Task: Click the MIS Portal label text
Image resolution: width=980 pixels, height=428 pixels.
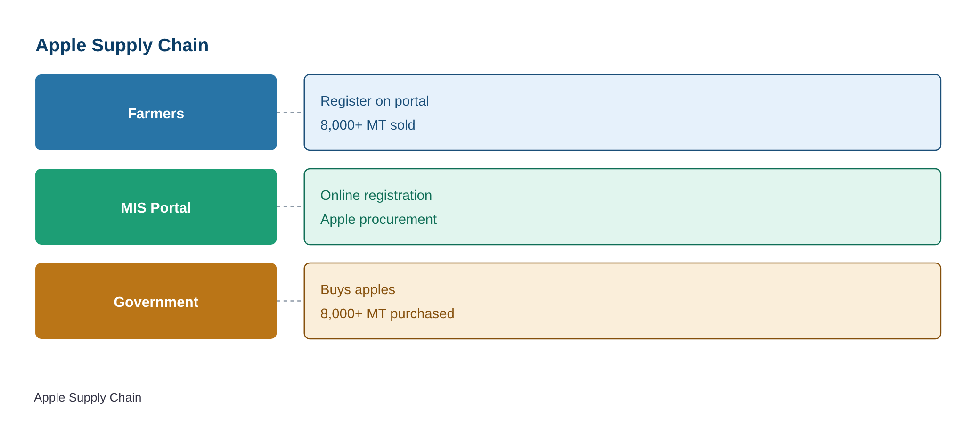Action: [x=156, y=208]
